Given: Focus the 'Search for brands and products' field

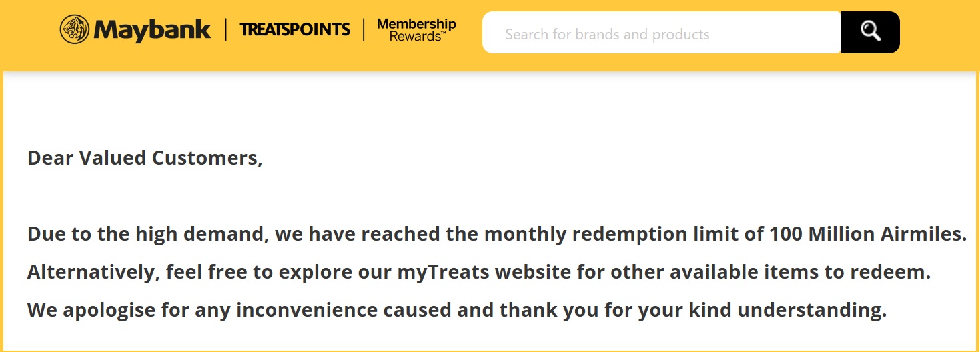Looking at the screenshot, I should (660, 33).
